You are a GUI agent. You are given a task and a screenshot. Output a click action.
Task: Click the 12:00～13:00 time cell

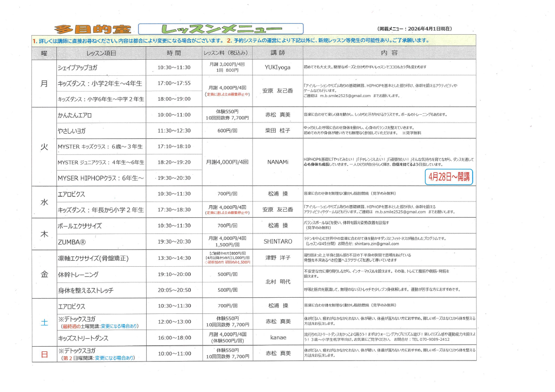(174, 322)
